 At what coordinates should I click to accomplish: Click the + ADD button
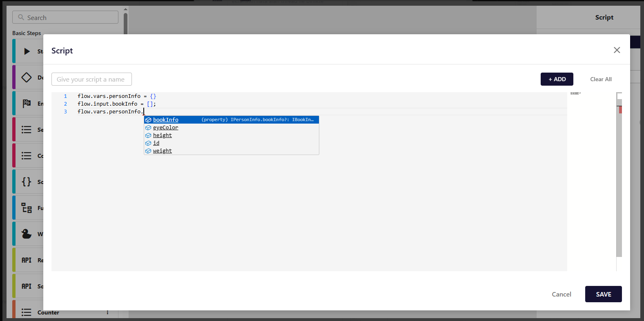click(x=557, y=79)
